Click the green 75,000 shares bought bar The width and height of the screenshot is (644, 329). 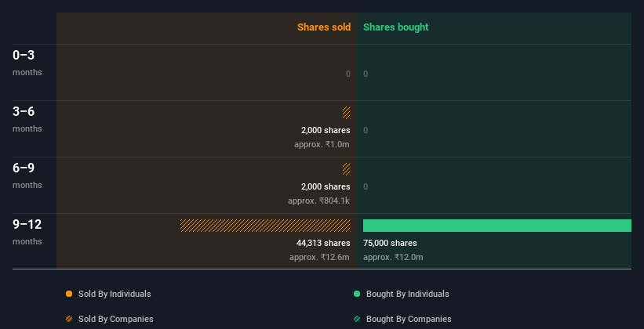pos(497,226)
